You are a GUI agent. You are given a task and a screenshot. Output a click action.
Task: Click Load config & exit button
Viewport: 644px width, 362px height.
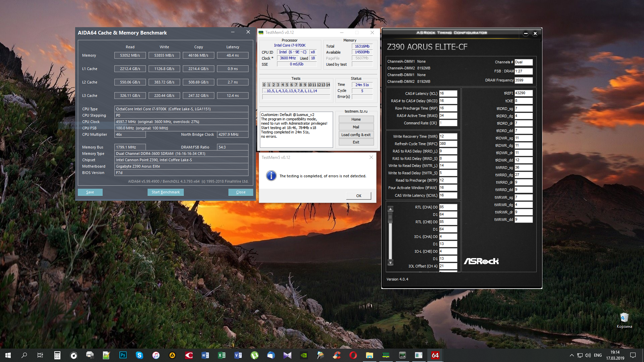coord(356,135)
